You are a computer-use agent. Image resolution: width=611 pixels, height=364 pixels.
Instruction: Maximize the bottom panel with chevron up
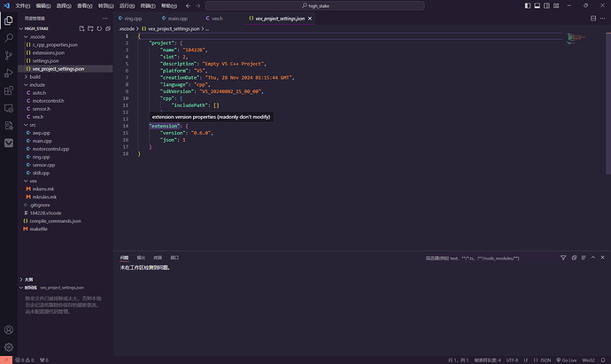coord(593,258)
